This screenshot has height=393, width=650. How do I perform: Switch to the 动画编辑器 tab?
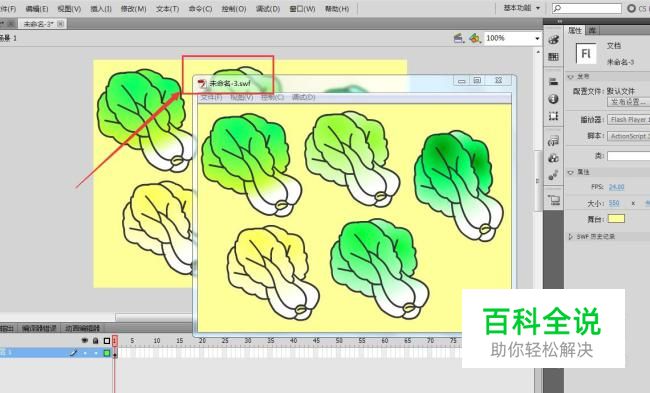click(82, 328)
